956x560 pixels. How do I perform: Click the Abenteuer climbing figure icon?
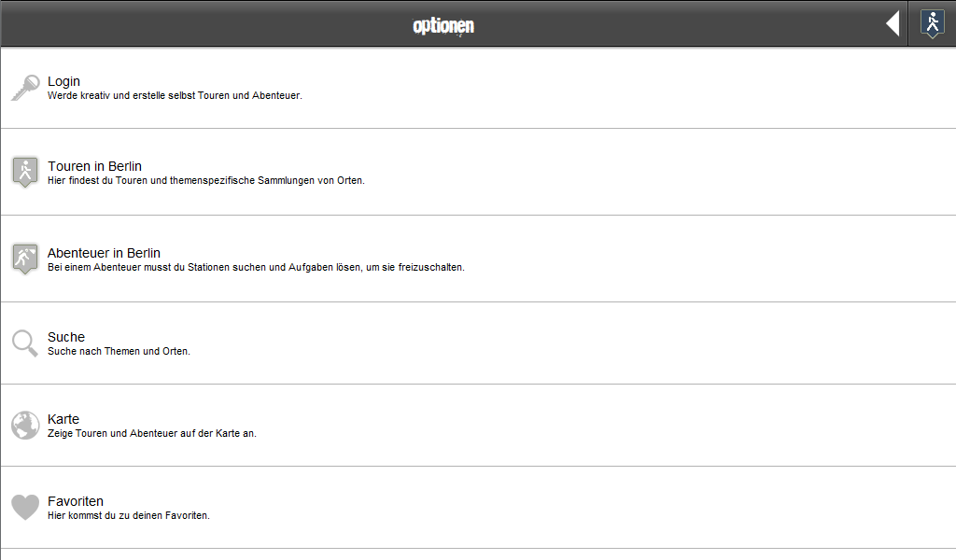(25, 259)
